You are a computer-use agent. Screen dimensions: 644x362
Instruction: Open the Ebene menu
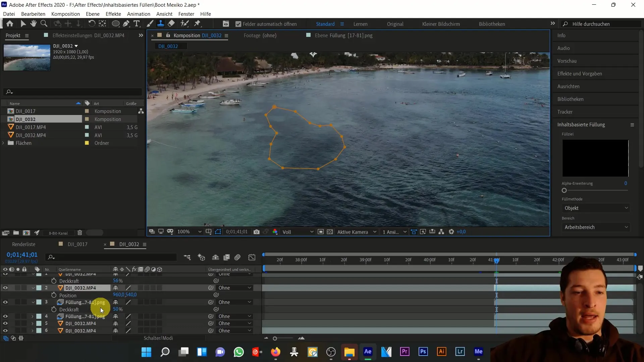click(93, 14)
